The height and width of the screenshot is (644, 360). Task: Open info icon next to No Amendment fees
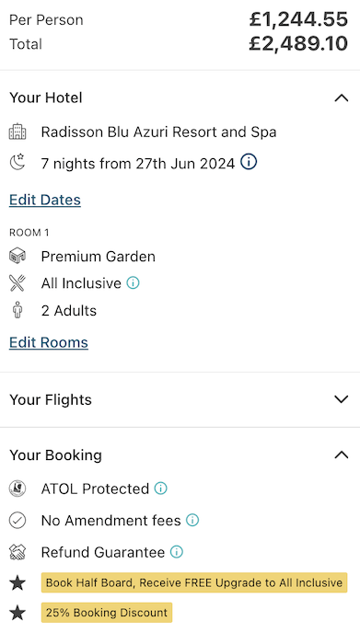tap(192, 520)
